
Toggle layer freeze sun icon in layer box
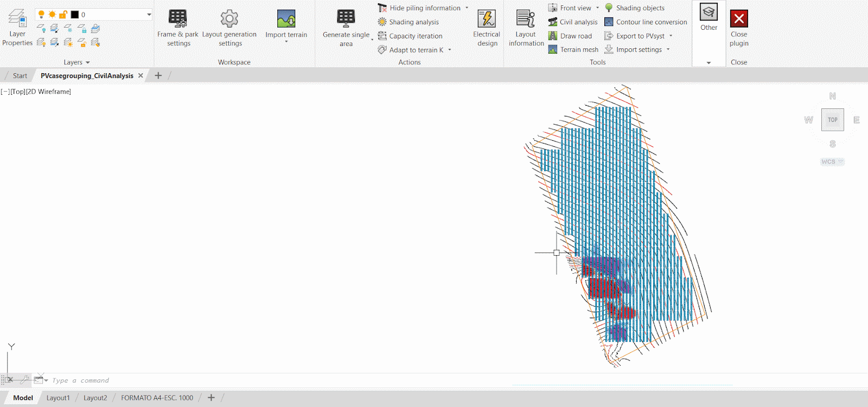coord(52,15)
